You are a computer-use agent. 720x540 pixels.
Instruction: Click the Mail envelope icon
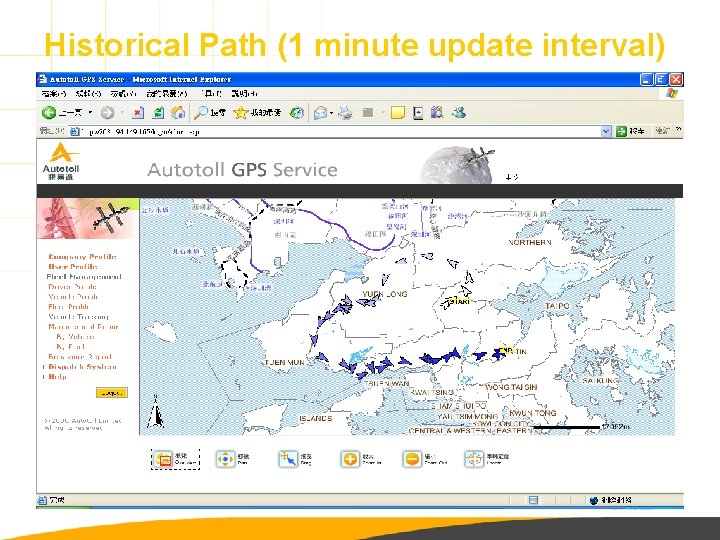pyautogui.click(x=320, y=112)
